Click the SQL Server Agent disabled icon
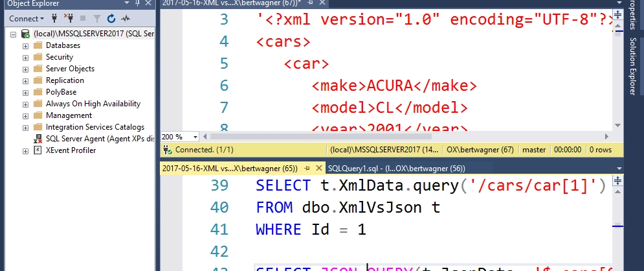The width and height of the screenshot is (644, 271). 38,139
